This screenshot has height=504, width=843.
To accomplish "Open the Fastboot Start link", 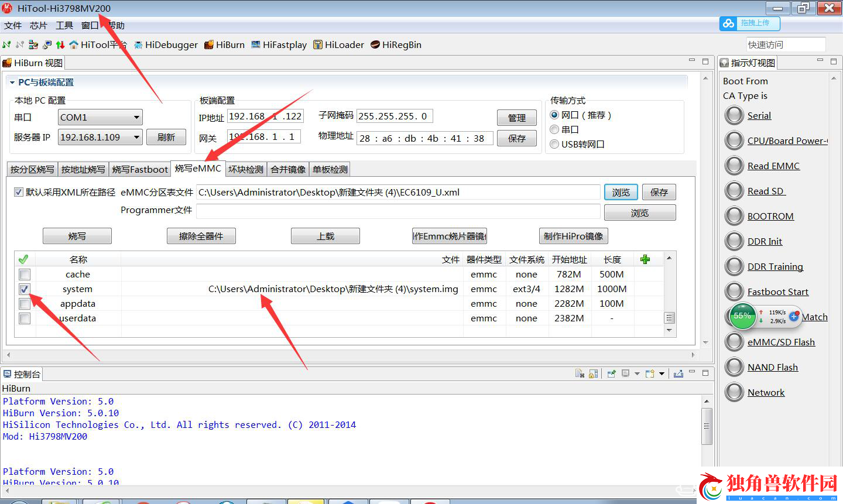I will point(777,292).
